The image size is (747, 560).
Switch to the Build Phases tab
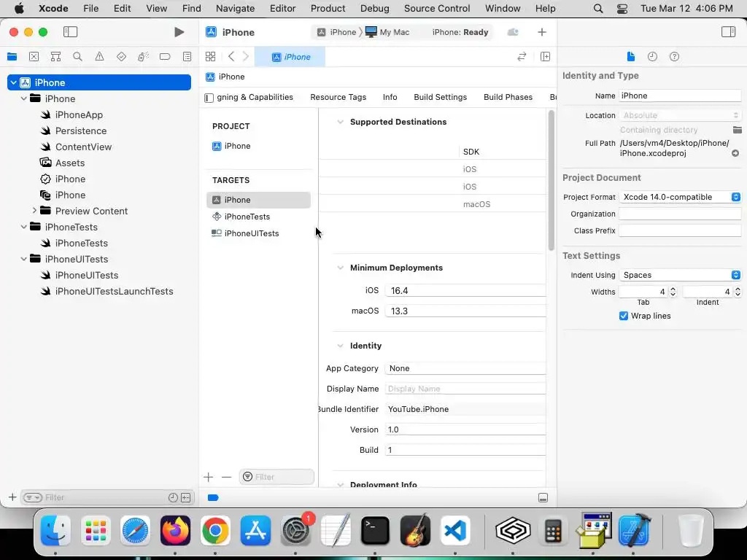[x=508, y=97]
